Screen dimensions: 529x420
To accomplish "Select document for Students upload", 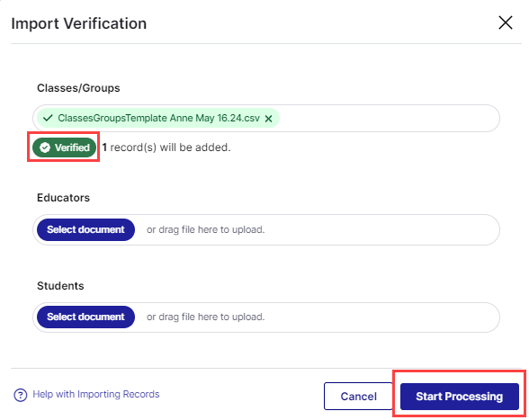I will coord(85,317).
